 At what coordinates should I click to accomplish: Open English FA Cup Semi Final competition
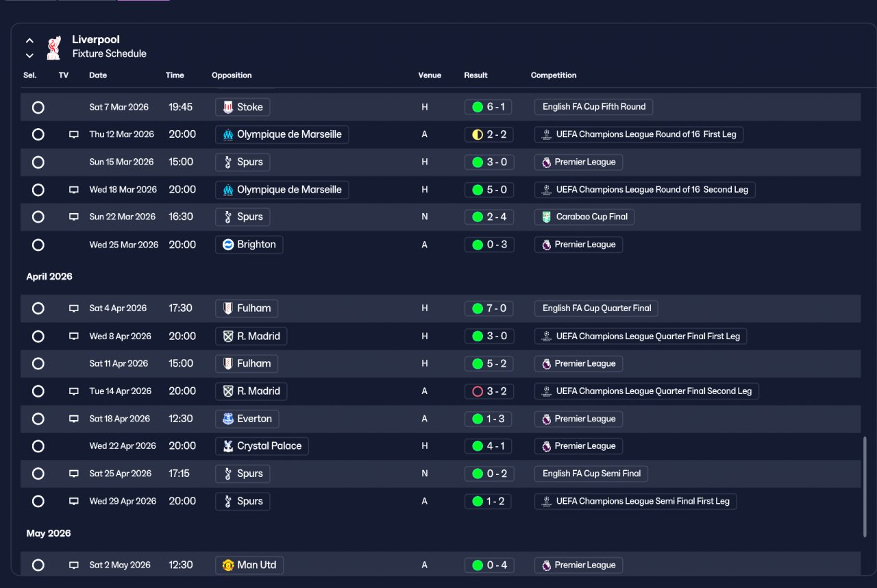[x=591, y=474]
